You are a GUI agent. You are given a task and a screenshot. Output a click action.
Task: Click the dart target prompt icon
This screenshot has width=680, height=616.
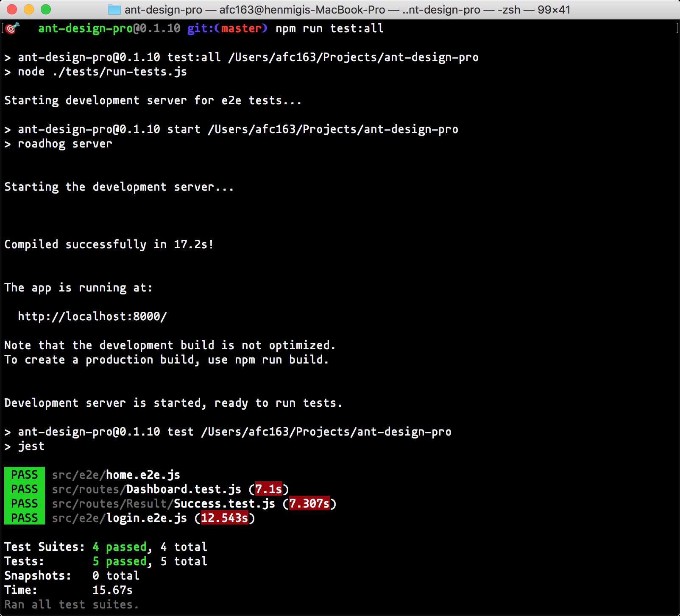click(x=13, y=28)
